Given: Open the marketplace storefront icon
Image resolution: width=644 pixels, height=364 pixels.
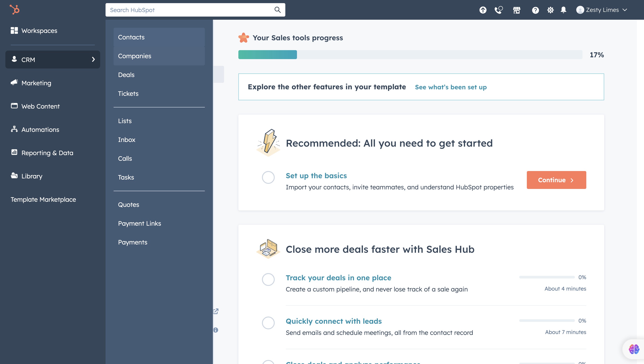Looking at the screenshot, I should tap(517, 10).
